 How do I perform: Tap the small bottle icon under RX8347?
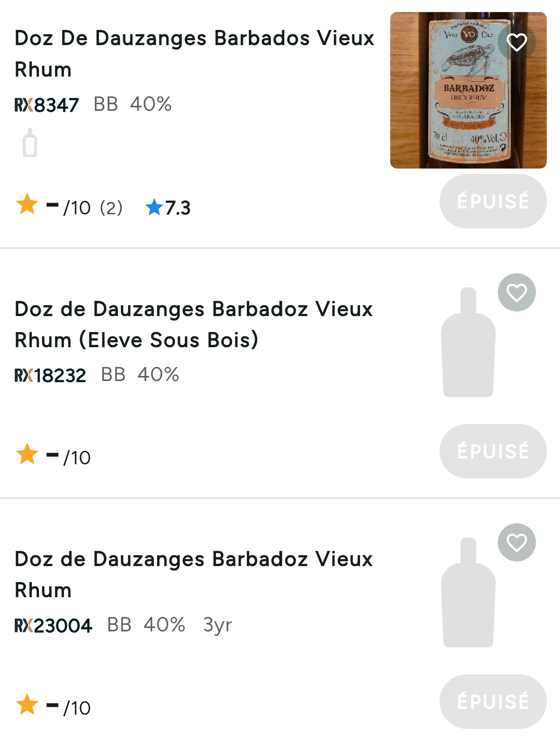pos(30,143)
